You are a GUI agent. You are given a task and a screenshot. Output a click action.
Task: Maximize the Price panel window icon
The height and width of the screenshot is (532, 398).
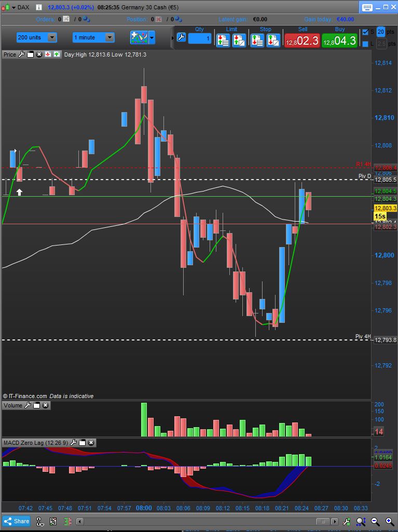click(30, 54)
